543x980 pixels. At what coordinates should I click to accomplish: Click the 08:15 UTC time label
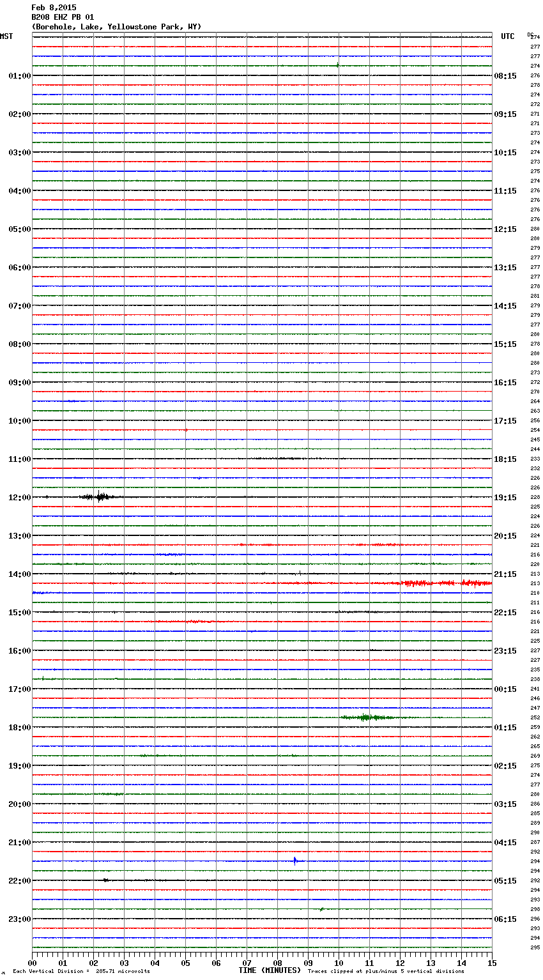(505, 75)
